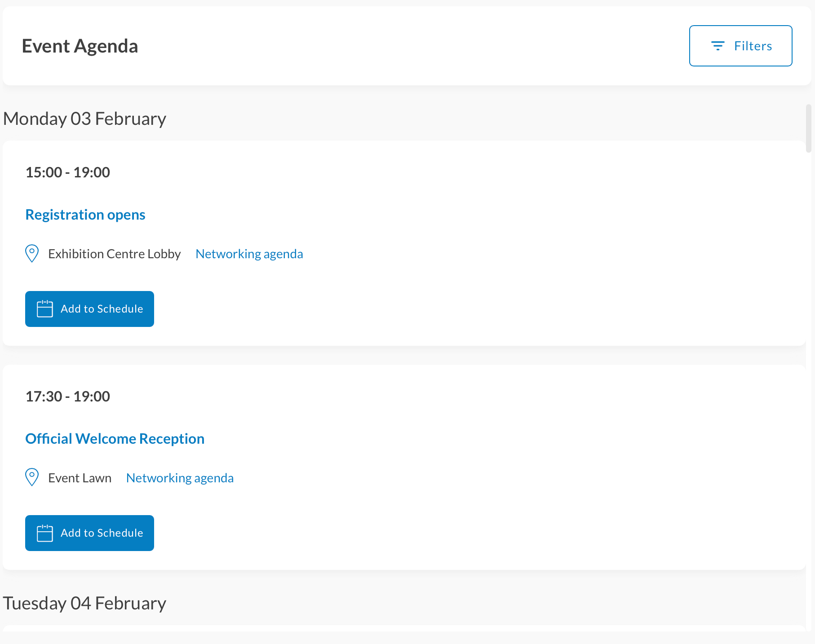This screenshot has height=644, width=815.
Task: Click the Event Agenda heading
Action: point(80,46)
